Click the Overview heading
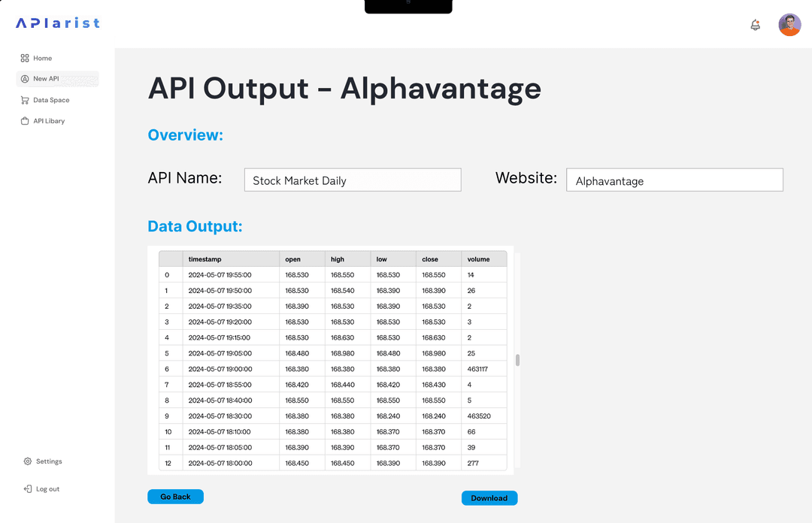This screenshot has width=812, height=523. 186,135
